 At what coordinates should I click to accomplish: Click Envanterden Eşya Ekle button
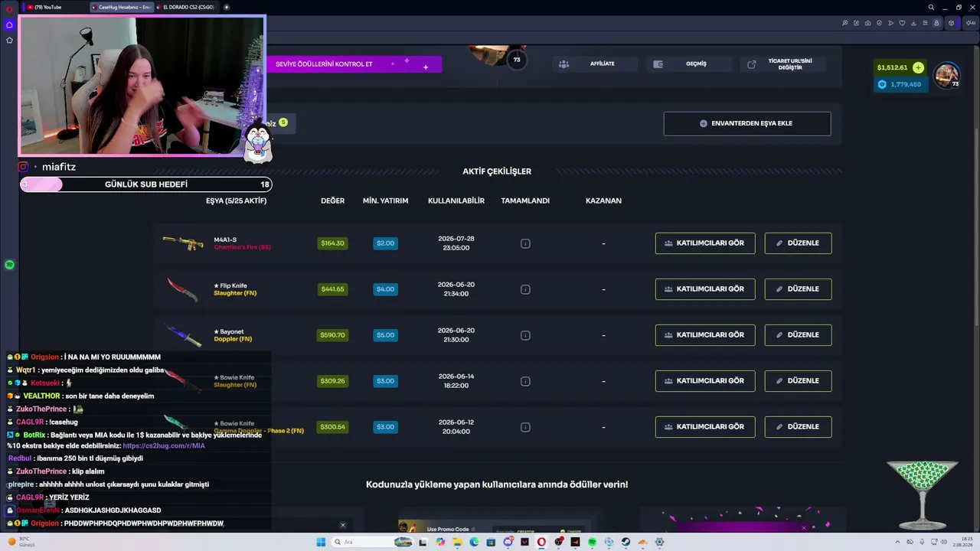[747, 123]
